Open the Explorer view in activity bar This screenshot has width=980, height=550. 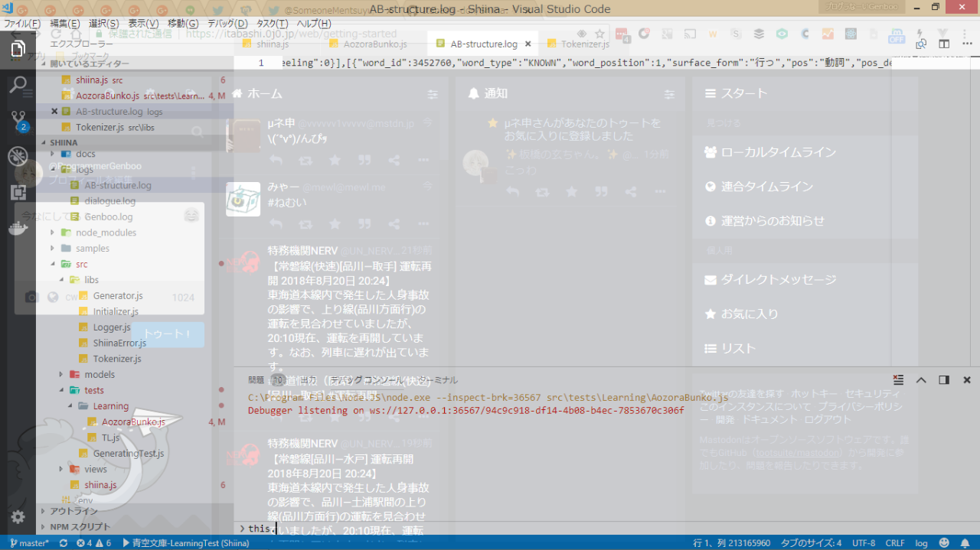tap(18, 50)
